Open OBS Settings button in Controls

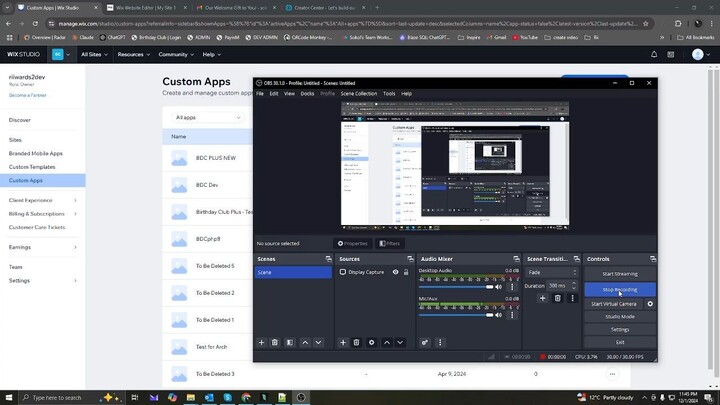(x=620, y=330)
